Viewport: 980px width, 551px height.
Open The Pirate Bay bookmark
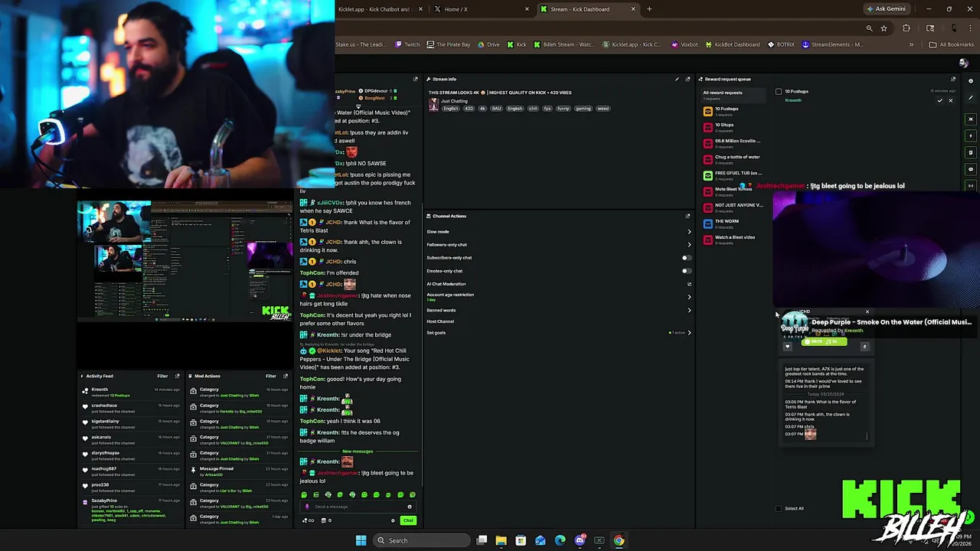(x=449, y=44)
